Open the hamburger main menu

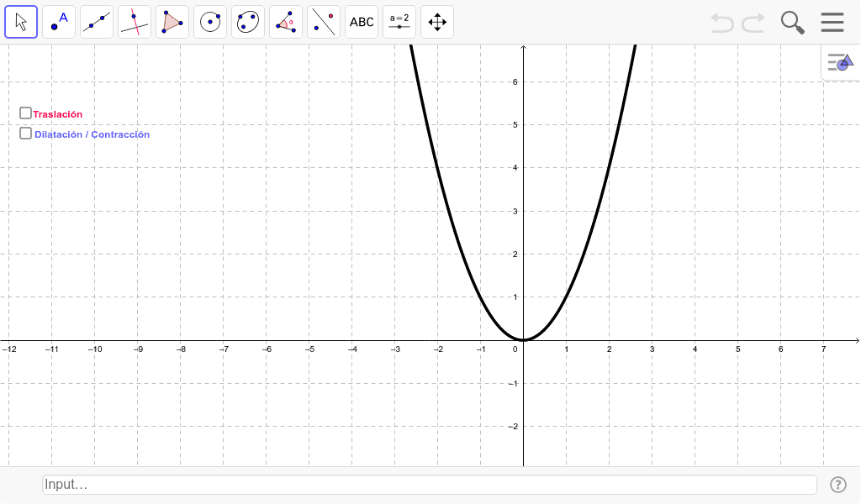(x=832, y=23)
